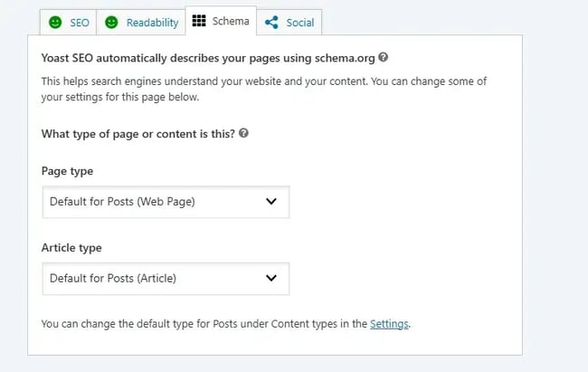
Task: Open the Settings link
Action: pyautogui.click(x=389, y=323)
